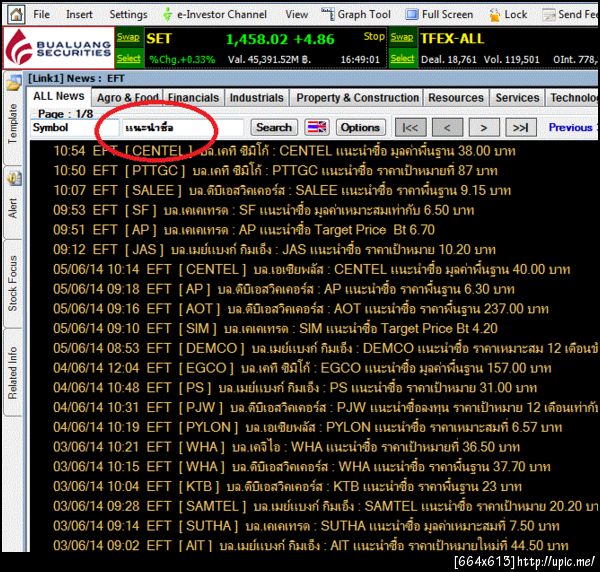Open the 05/06/14 09:18 AP news
Viewport: 600px width, 572px height.
(284, 289)
